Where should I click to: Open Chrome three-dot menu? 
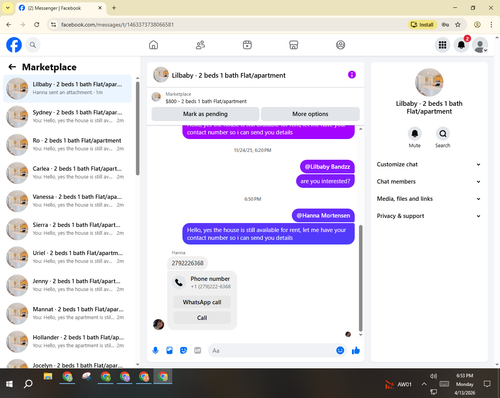[491, 24]
